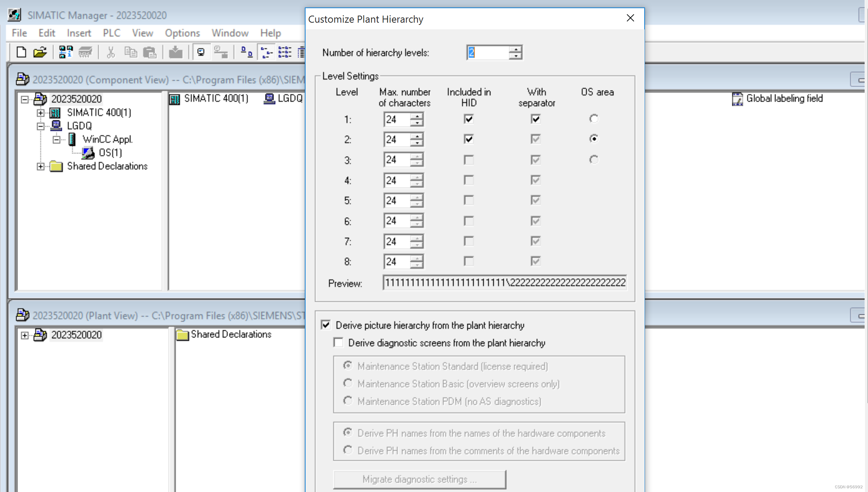The image size is (868, 492).
Task: Click the Download to PLC toolbar icon
Action: tap(175, 52)
